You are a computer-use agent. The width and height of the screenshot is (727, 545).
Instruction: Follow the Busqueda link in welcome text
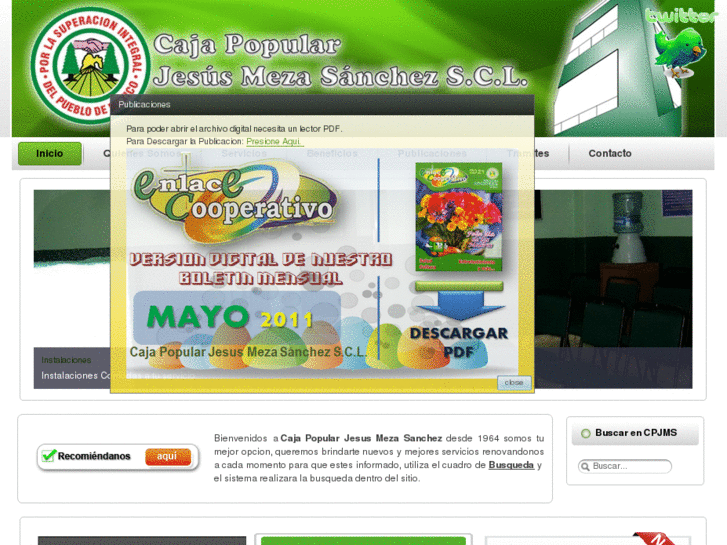coord(511,465)
